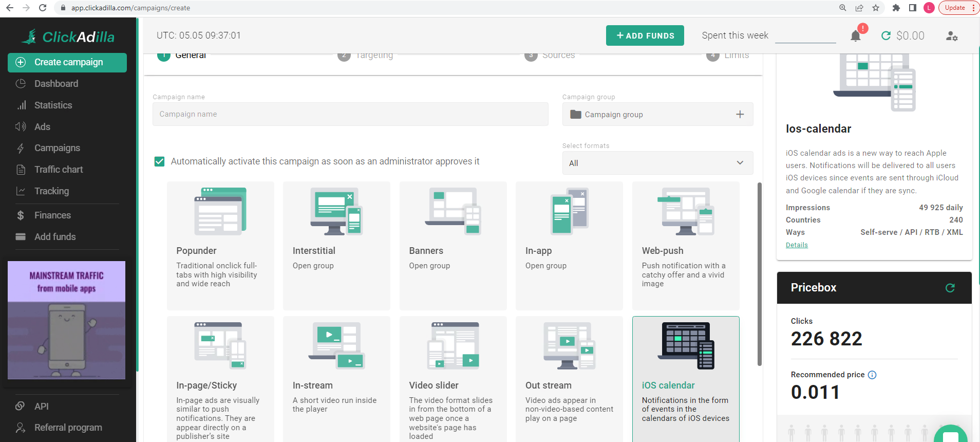The image size is (980, 442).
Task: Open the Mainstream Traffic banner ad
Action: (66, 320)
